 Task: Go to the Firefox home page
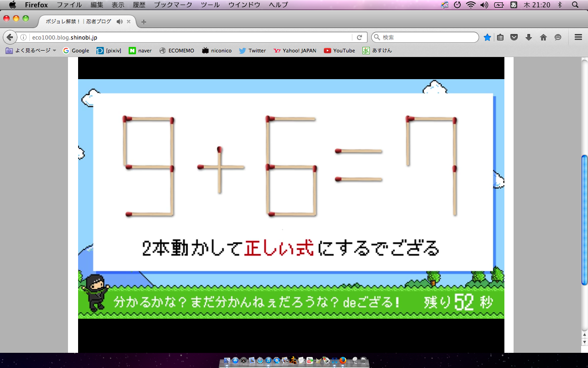[x=543, y=37]
